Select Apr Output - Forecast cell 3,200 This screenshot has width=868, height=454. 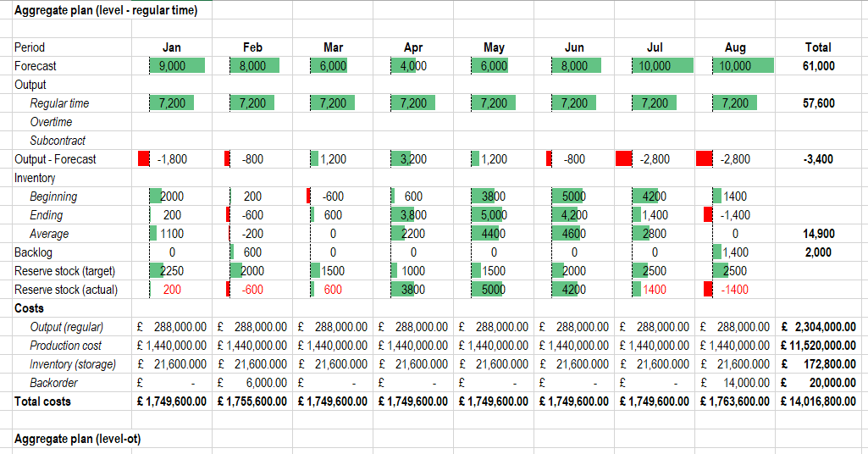click(413, 159)
